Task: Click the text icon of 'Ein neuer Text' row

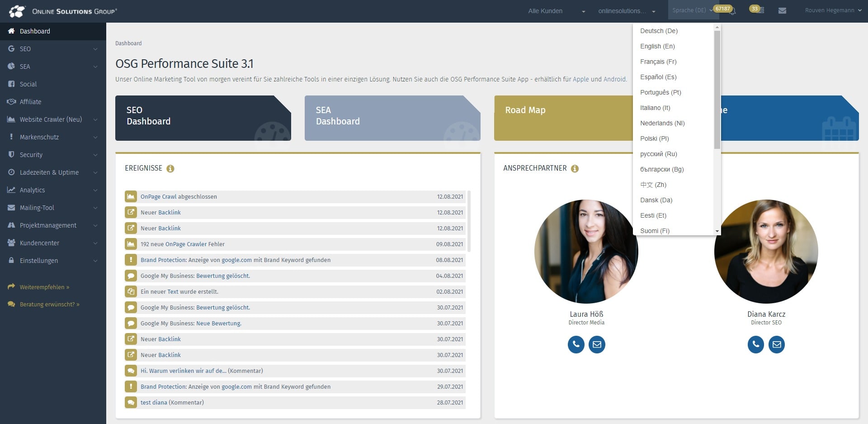Action: click(x=131, y=291)
